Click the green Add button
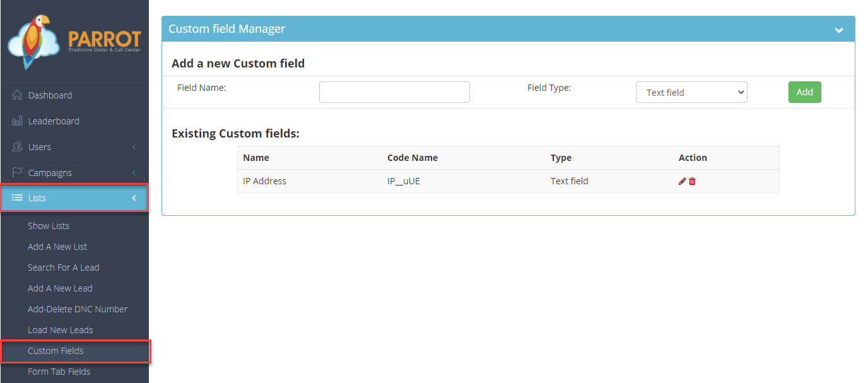 click(x=805, y=92)
